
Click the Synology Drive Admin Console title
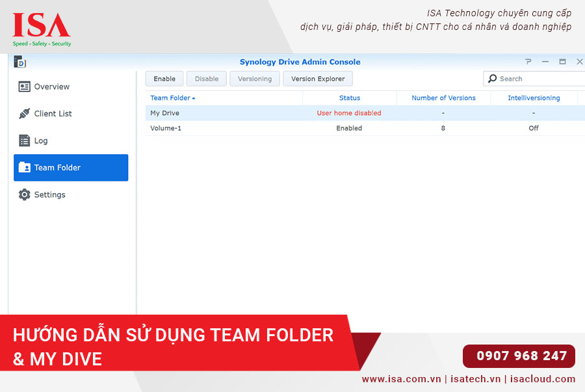(x=300, y=62)
